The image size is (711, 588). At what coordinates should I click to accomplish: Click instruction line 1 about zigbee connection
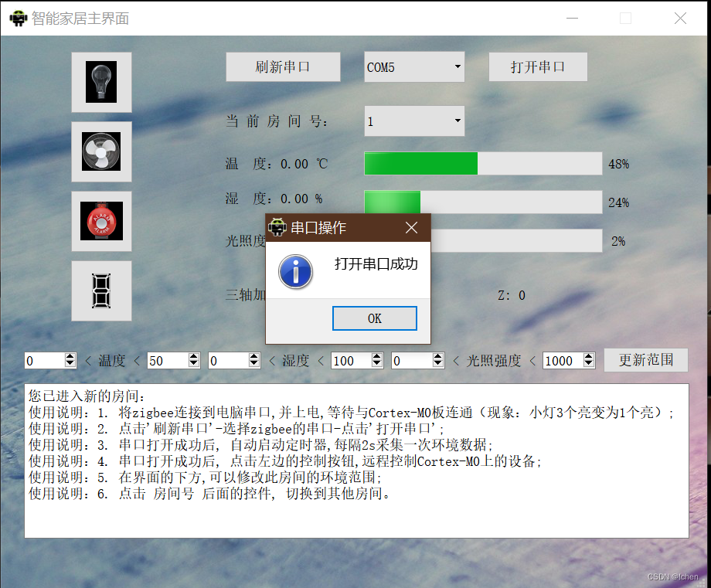pos(352,412)
